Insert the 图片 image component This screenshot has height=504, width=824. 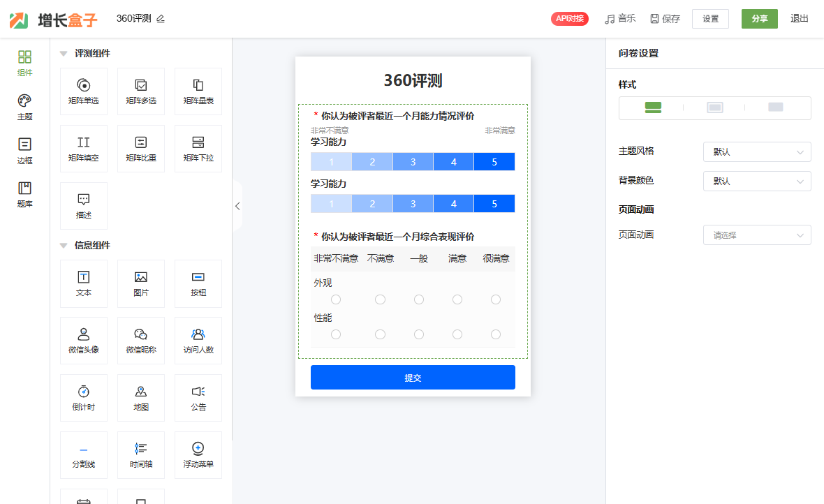pyautogui.click(x=141, y=284)
